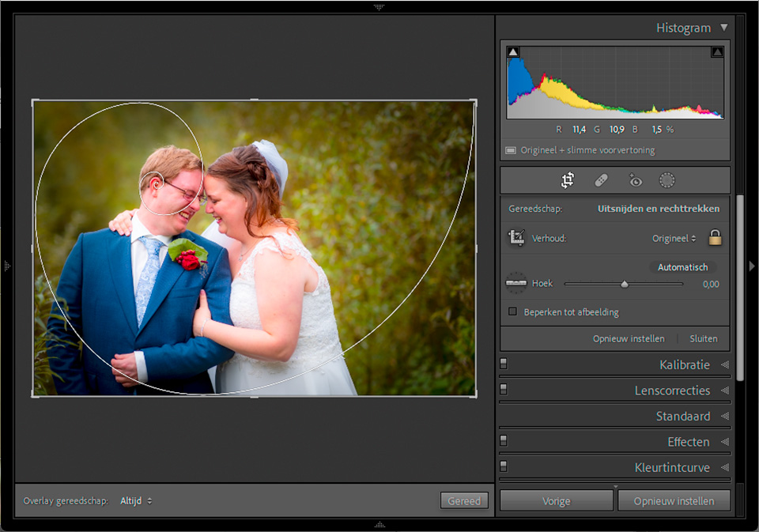
Task: Click the Hoek slider handle
Action: [625, 284]
